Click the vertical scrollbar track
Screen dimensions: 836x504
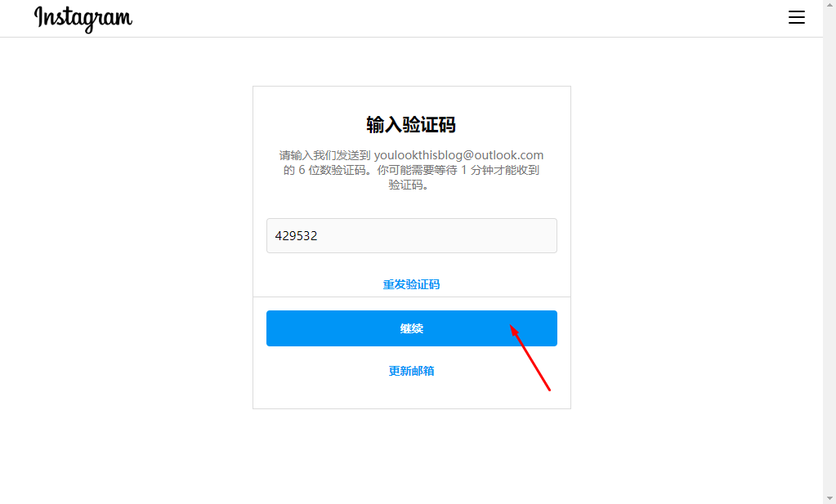[x=829, y=252]
